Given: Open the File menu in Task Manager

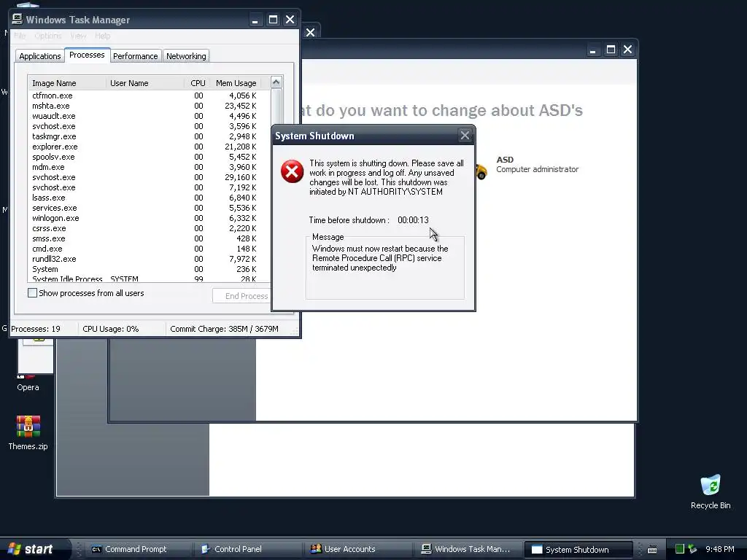Looking at the screenshot, I should pos(20,36).
